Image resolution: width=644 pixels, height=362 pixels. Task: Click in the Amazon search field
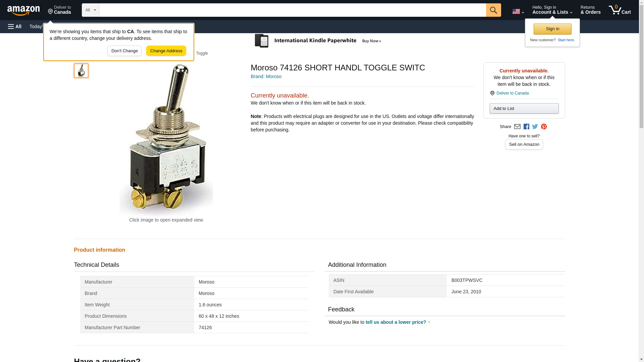(x=292, y=10)
